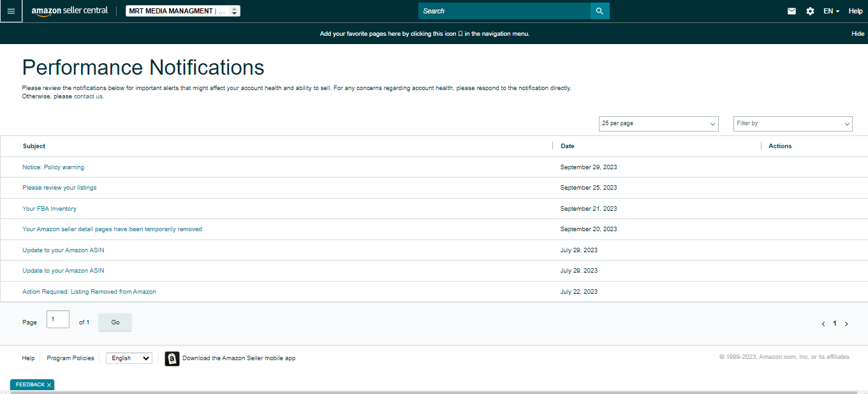Click the Help link in top bar
The width and height of the screenshot is (868, 394).
point(855,11)
